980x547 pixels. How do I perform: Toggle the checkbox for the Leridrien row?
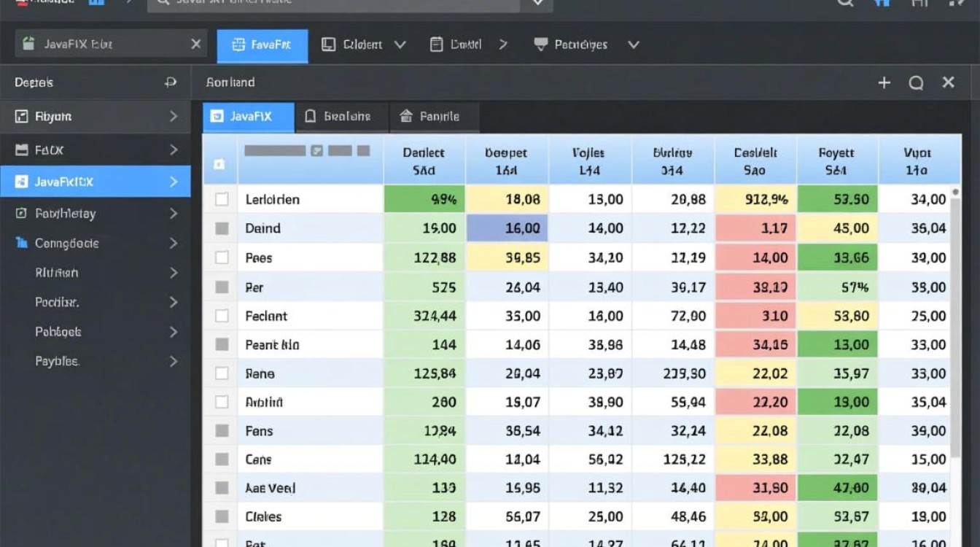[222, 199]
